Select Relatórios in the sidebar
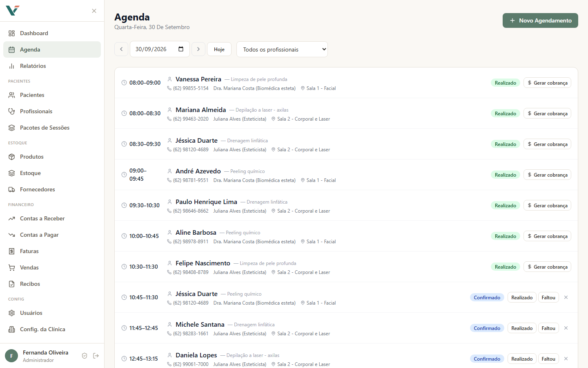 tap(52, 66)
